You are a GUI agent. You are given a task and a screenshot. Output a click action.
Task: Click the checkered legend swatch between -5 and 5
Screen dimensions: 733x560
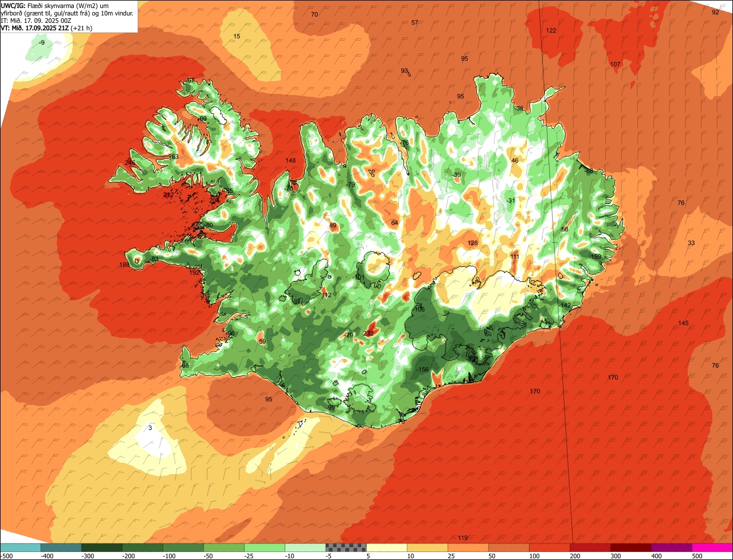tap(346, 547)
